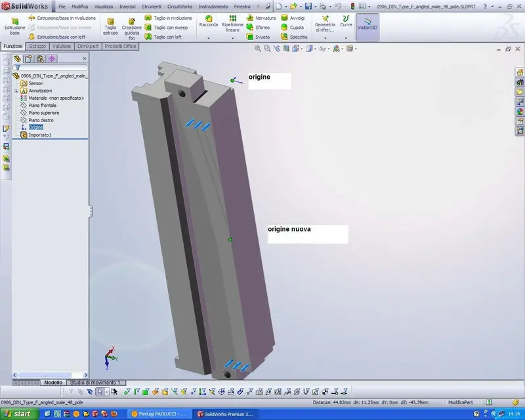525x420 pixels.
Task: Open the PropertyManager tab icon
Action: pos(29,58)
